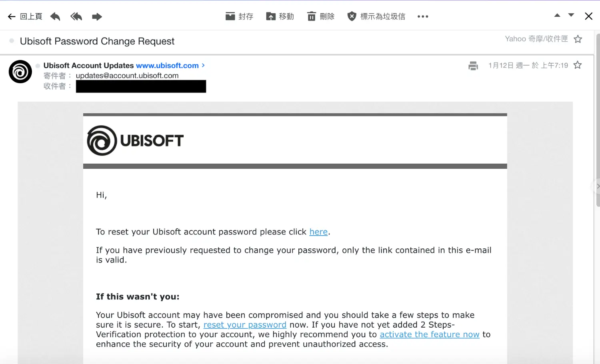Image resolution: width=600 pixels, height=364 pixels.
Task: Click the reply arrow icon
Action: click(x=55, y=16)
